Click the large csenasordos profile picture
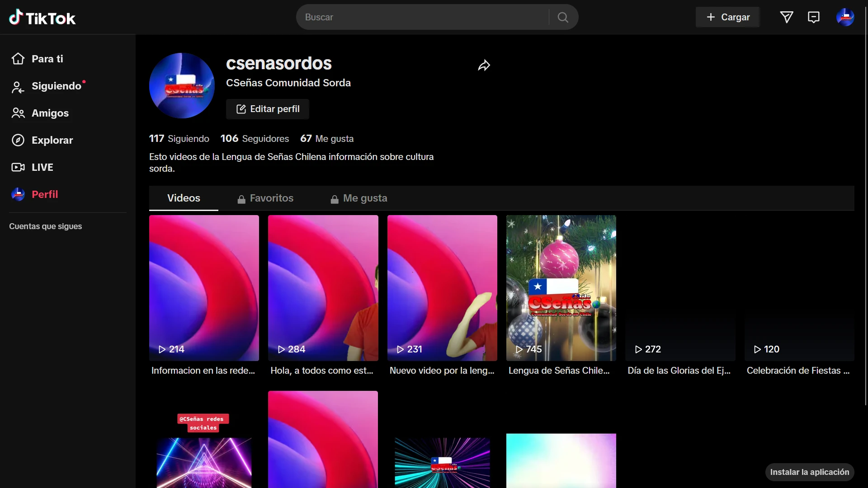This screenshot has width=868, height=488. coord(182,85)
